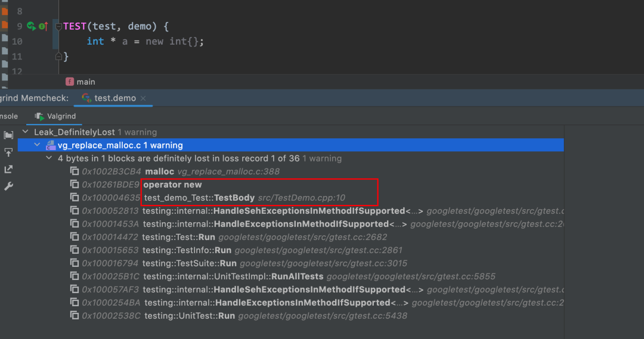Click the main function breadcrumb
The height and width of the screenshot is (339, 644).
[85, 82]
